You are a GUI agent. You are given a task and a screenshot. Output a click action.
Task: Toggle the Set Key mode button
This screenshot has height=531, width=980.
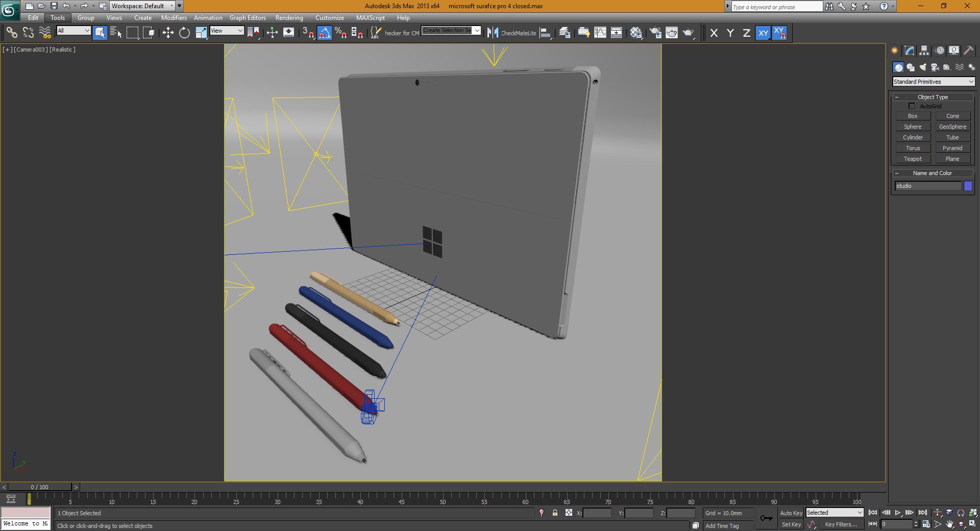click(791, 524)
